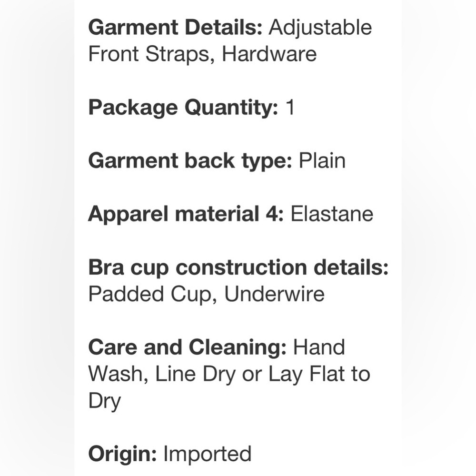
Task: Click the Garment back type label
Action: click(x=190, y=161)
